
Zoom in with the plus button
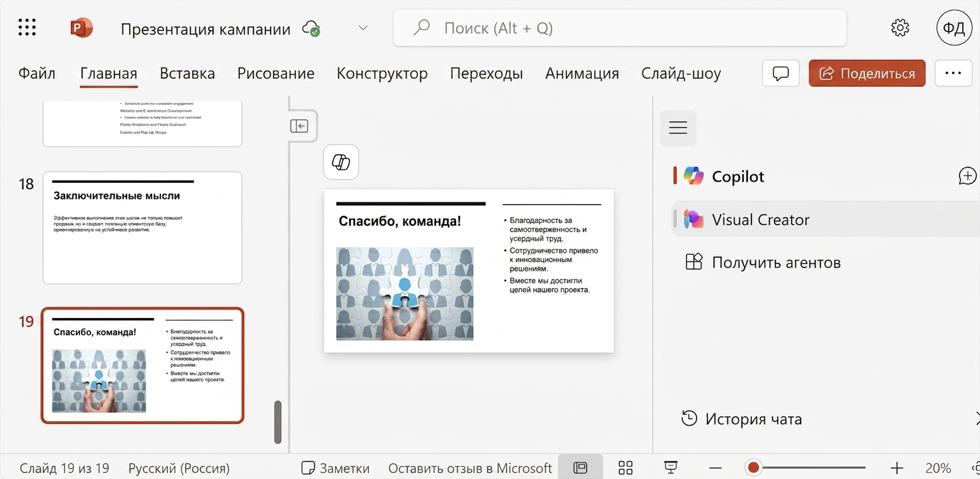(897, 468)
